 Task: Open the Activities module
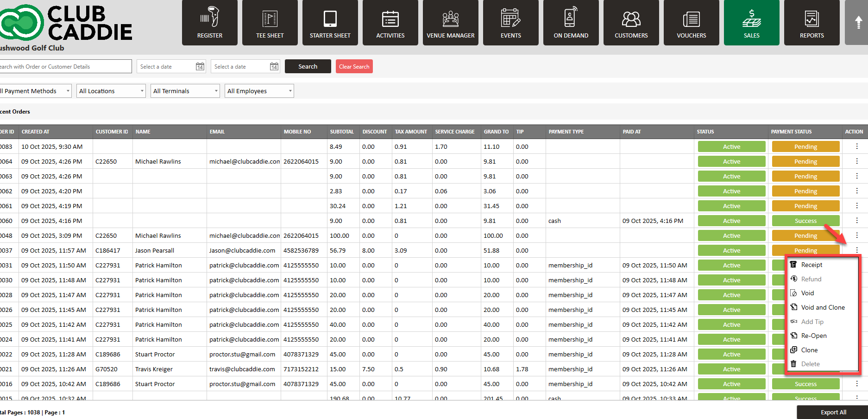tap(390, 23)
